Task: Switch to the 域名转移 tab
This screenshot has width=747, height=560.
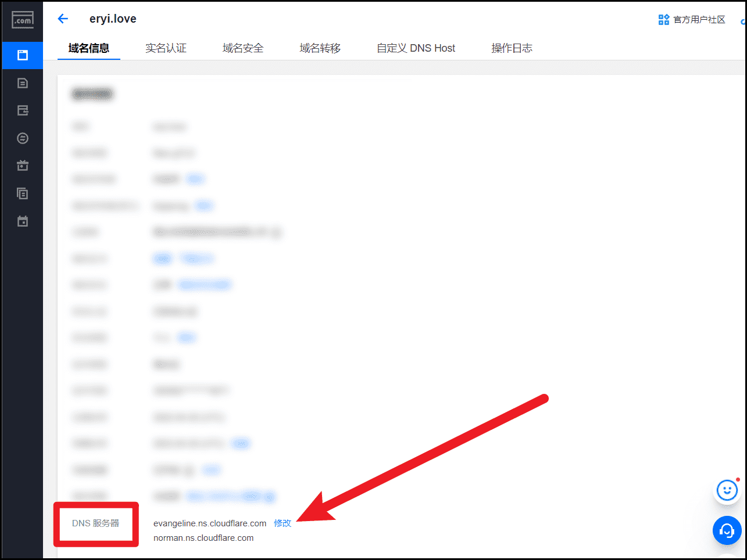Action: coord(320,48)
